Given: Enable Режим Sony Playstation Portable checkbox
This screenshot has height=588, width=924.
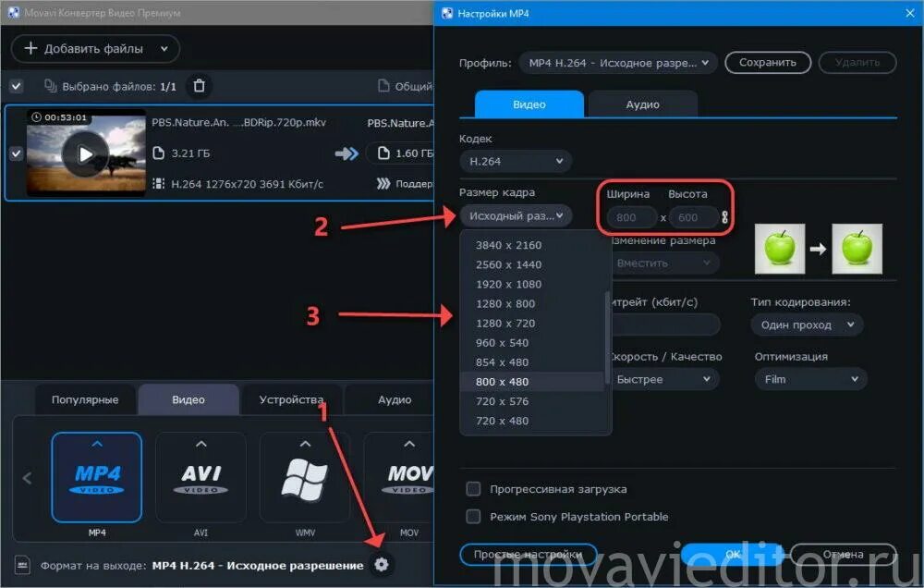Looking at the screenshot, I should tap(473, 517).
